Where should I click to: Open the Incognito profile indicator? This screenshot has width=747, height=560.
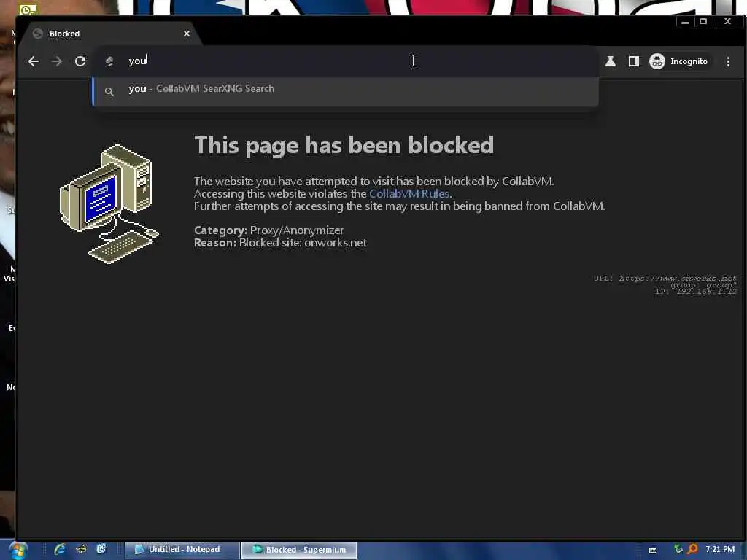coord(679,61)
